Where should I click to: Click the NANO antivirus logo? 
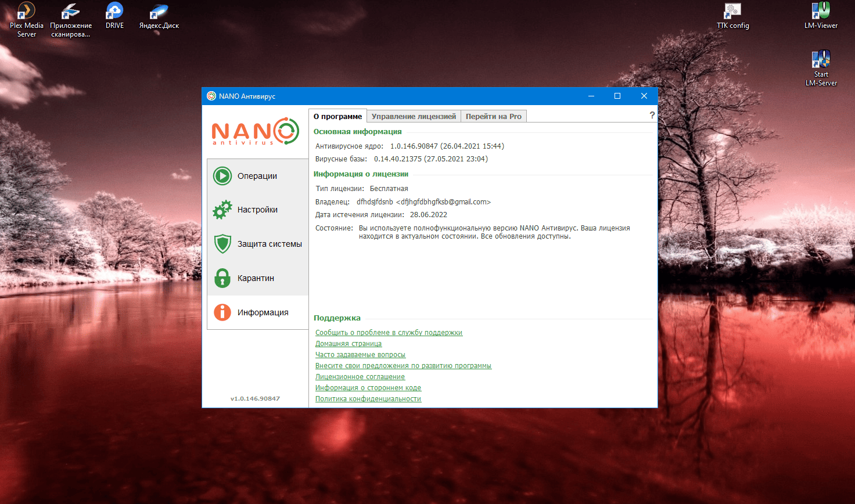coord(255,131)
